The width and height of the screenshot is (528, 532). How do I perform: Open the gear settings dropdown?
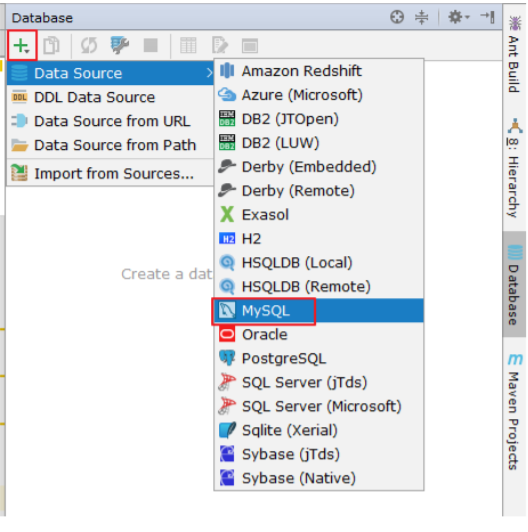458,17
